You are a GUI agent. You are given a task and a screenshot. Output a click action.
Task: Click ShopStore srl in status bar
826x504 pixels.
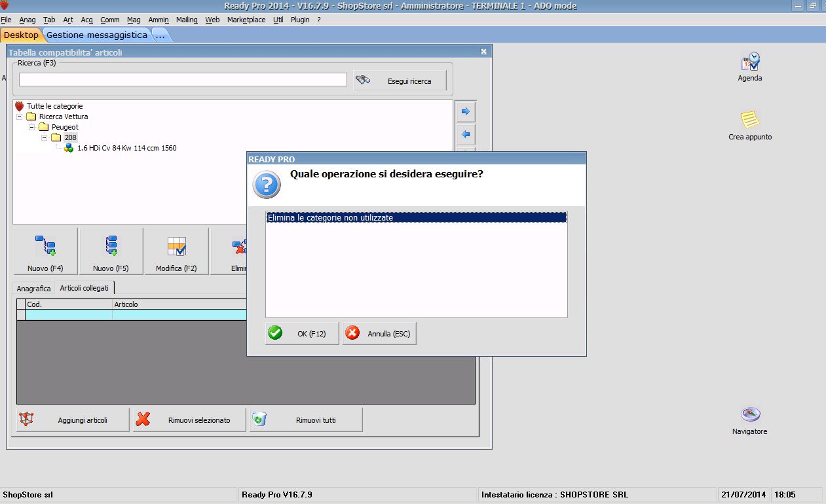click(28, 494)
